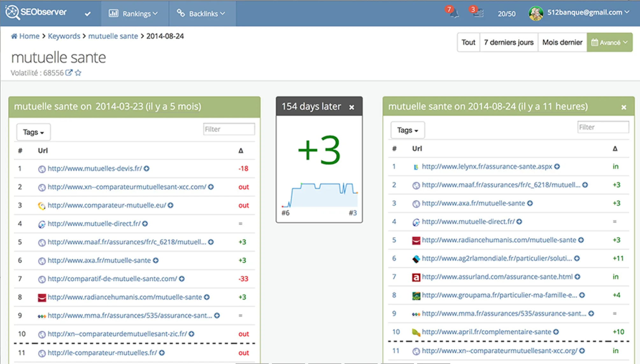The image size is (640, 364).
Task: Click the plus icon next to the maaf.fr URL in the 2014-08-24 panel
Action: [585, 185]
